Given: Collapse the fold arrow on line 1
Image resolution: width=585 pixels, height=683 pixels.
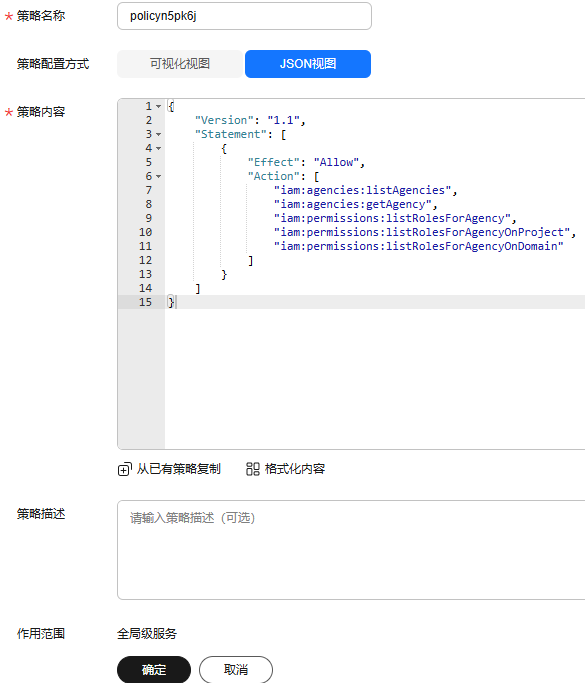Looking at the screenshot, I should [x=159, y=106].
